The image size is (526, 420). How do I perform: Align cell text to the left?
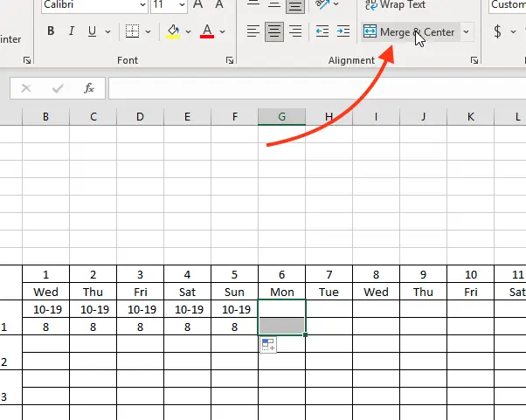(x=253, y=32)
